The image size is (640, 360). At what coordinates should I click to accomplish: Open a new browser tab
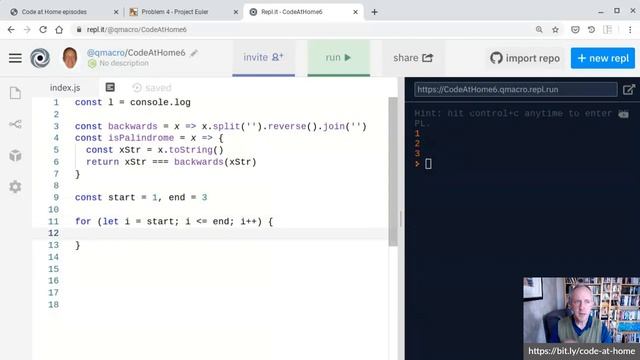click(374, 12)
